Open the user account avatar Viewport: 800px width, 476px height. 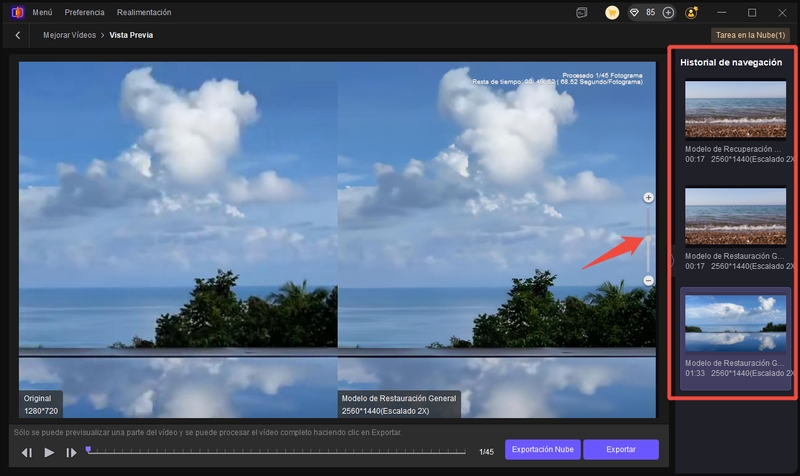(x=691, y=13)
